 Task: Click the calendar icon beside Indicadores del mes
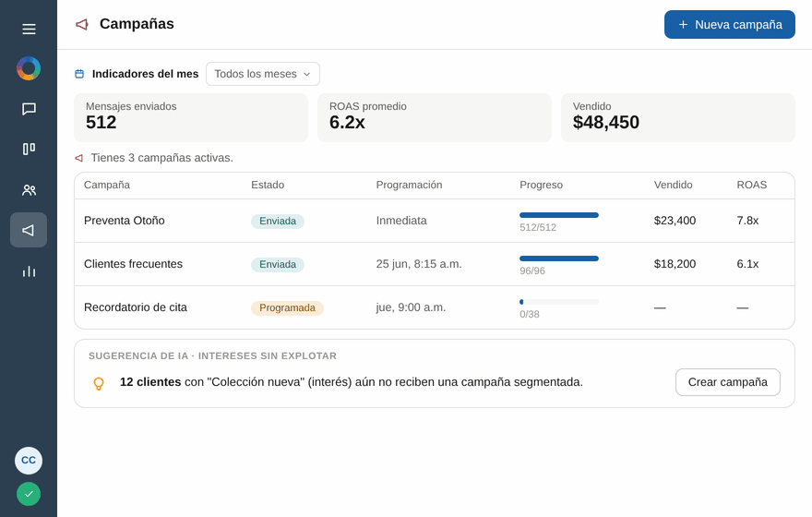coord(79,74)
